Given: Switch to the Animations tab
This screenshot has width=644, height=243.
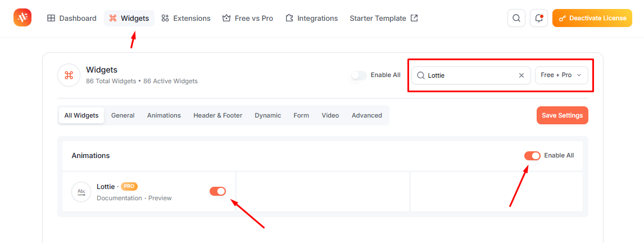Looking at the screenshot, I should [164, 115].
